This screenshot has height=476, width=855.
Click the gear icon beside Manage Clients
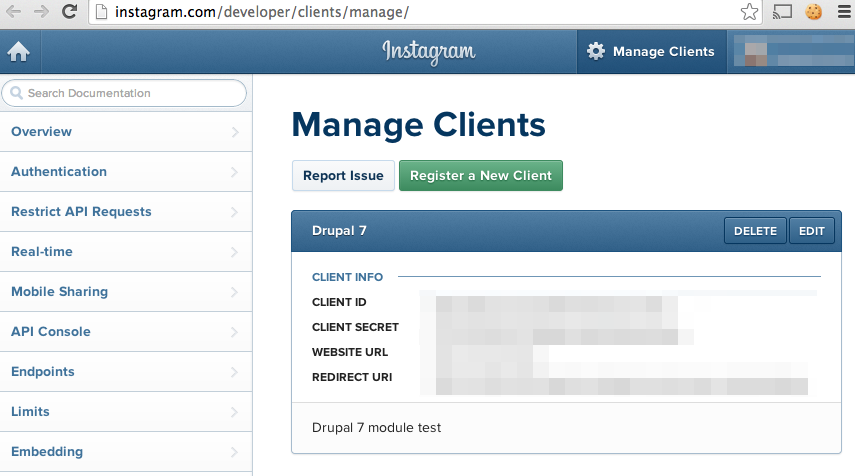(x=596, y=51)
